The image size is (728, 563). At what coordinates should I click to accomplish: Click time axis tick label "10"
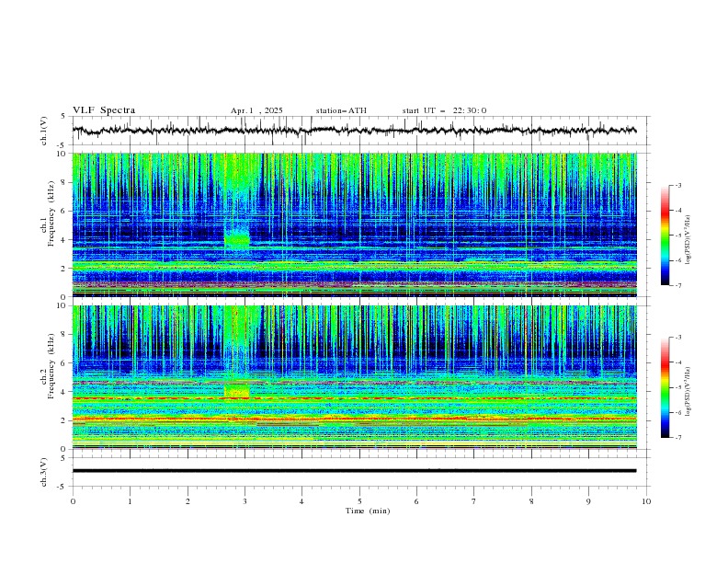646,501
